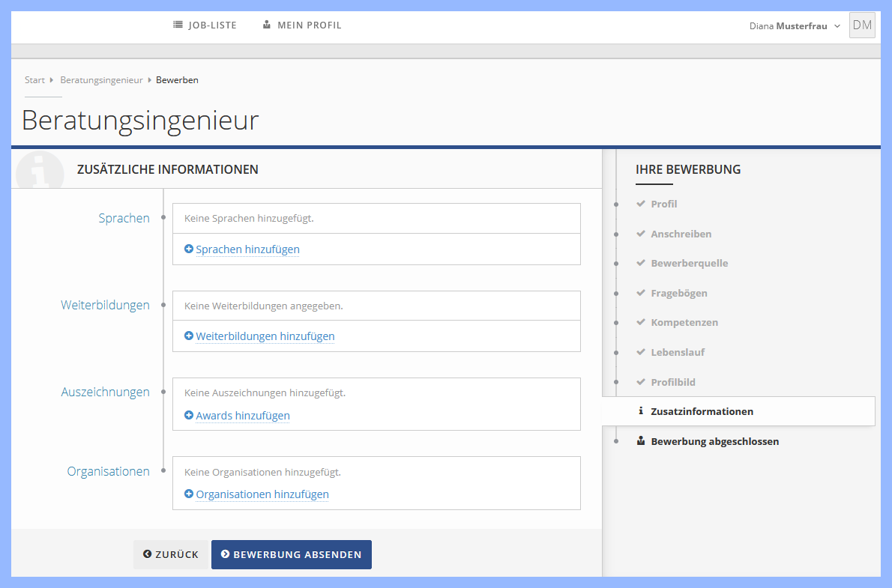This screenshot has height=588, width=892.
Task: Open the Start breadcrumb link
Action: point(34,79)
